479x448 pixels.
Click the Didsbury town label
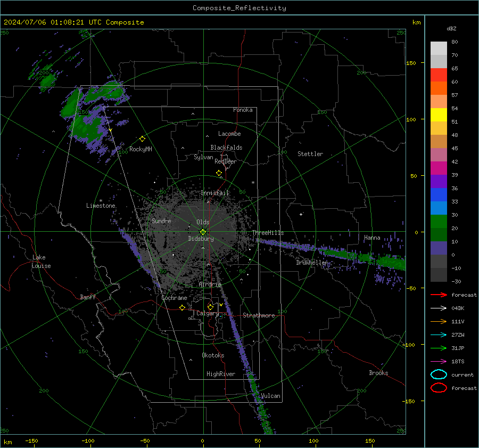coord(201,239)
